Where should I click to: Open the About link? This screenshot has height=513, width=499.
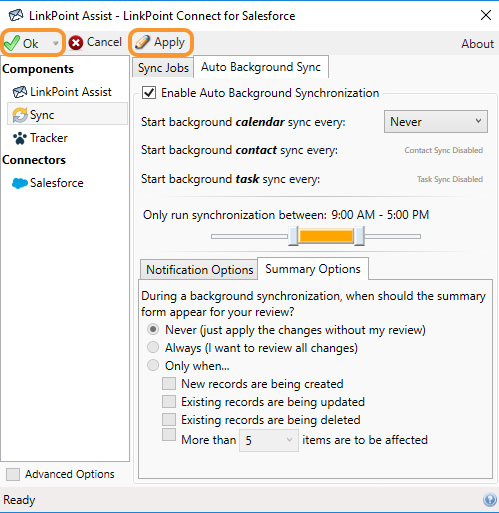point(477,44)
